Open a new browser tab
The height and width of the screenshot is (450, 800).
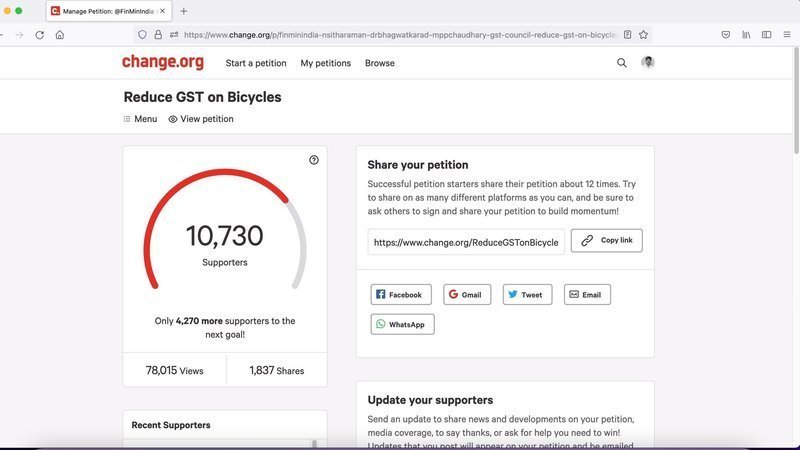pos(183,11)
